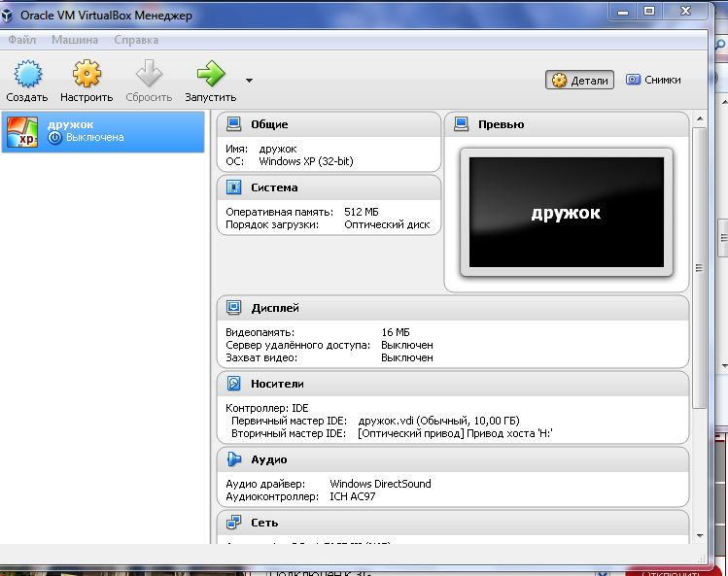Click the Сеть section network icon
Image resolution: width=728 pixels, height=576 pixels.
tap(233, 523)
